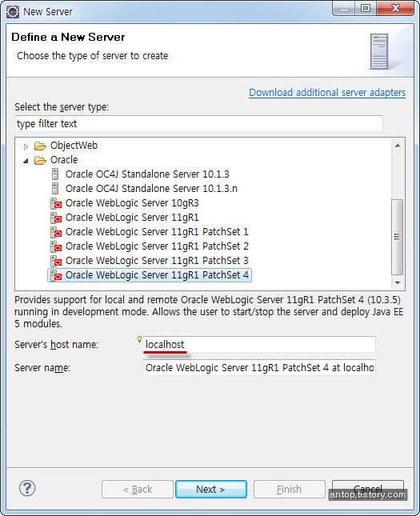Select Oracle OC4J Standalone Server 10.1.3.n
The image size is (420, 516).
(x=151, y=189)
